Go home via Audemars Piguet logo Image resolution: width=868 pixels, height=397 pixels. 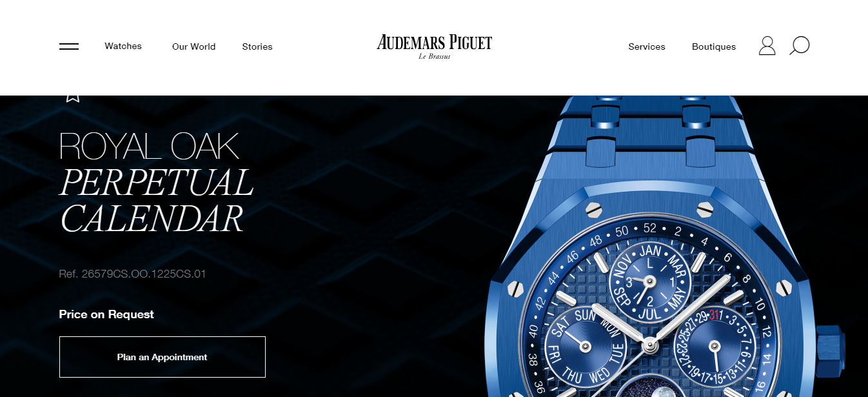click(x=434, y=47)
